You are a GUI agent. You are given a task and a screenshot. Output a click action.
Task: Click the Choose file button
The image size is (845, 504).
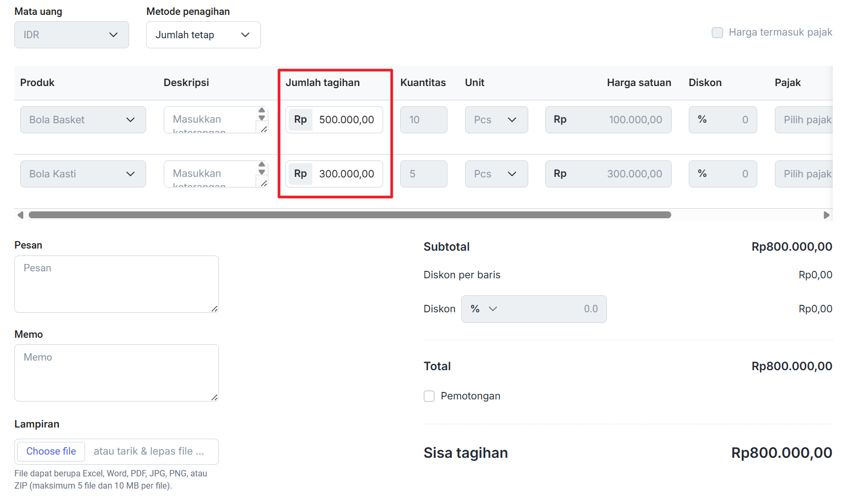pyautogui.click(x=51, y=451)
